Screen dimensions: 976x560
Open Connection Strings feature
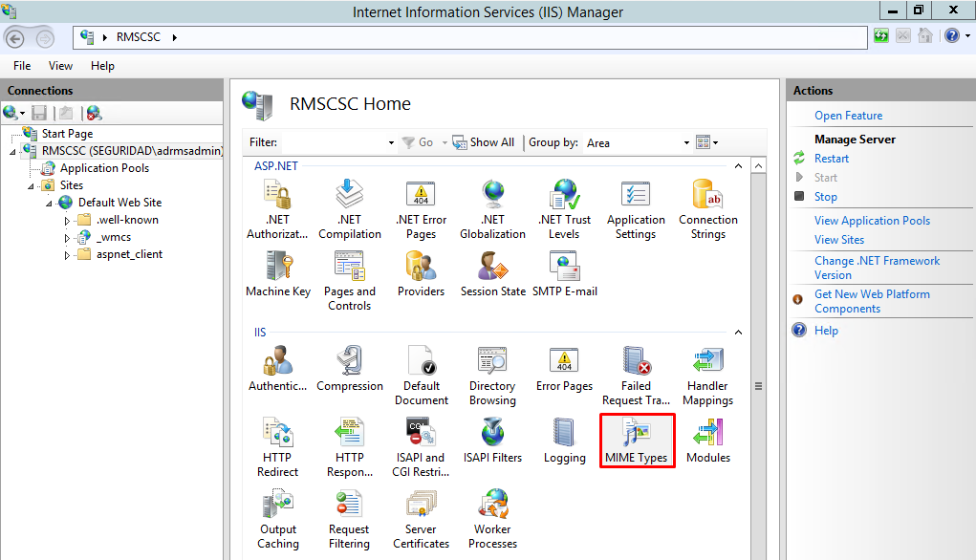point(708,209)
